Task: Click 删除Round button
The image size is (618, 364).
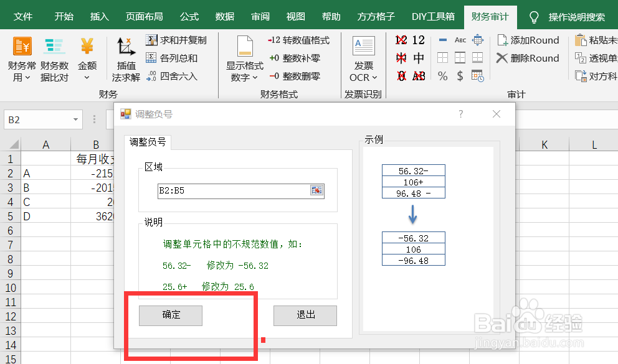Action: click(x=528, y=58)
